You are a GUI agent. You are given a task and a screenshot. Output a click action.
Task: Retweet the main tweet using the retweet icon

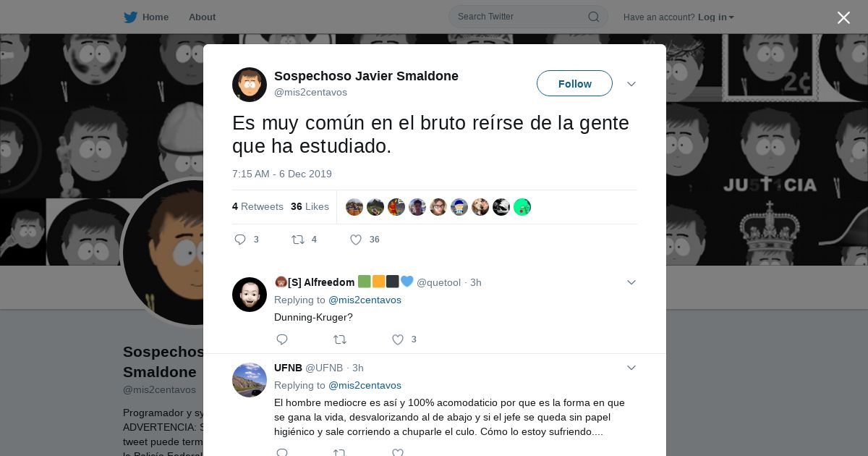pyautogui.click(x=297, y=240)
